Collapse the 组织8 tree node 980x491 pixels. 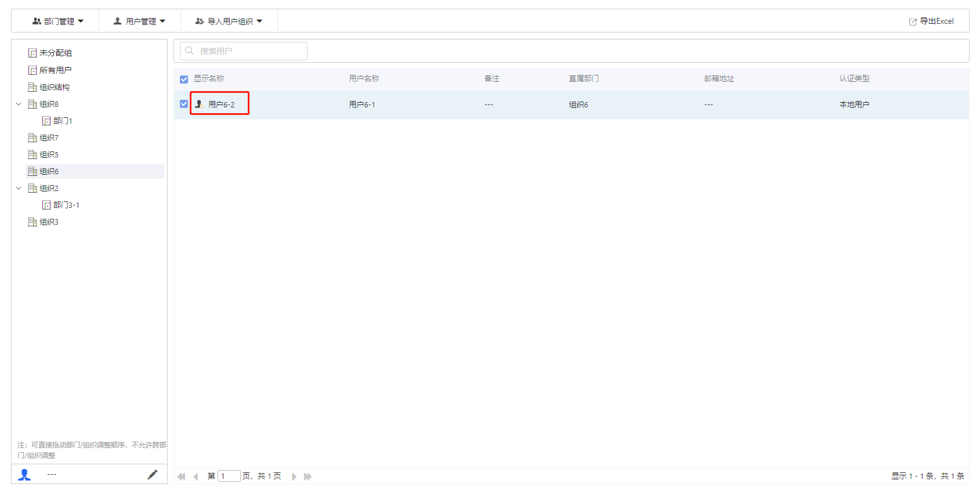pyautogui.click(x=19, y=104)
